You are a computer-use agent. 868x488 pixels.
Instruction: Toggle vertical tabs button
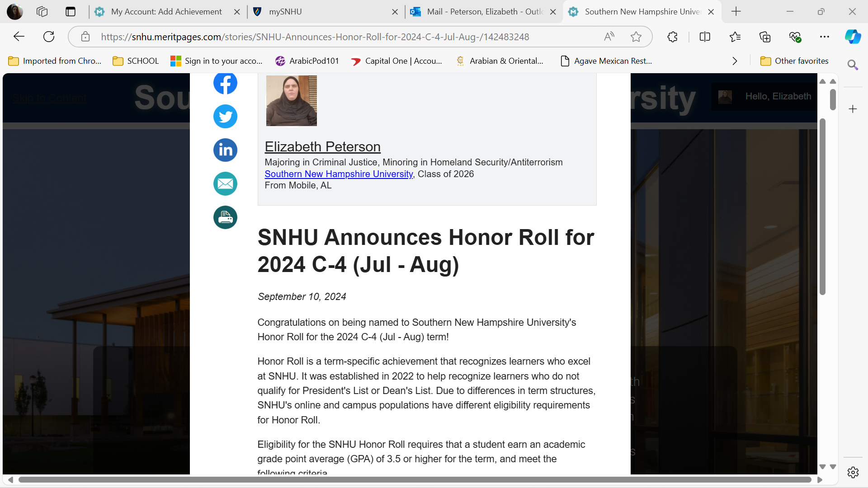(x=71, y=12)
